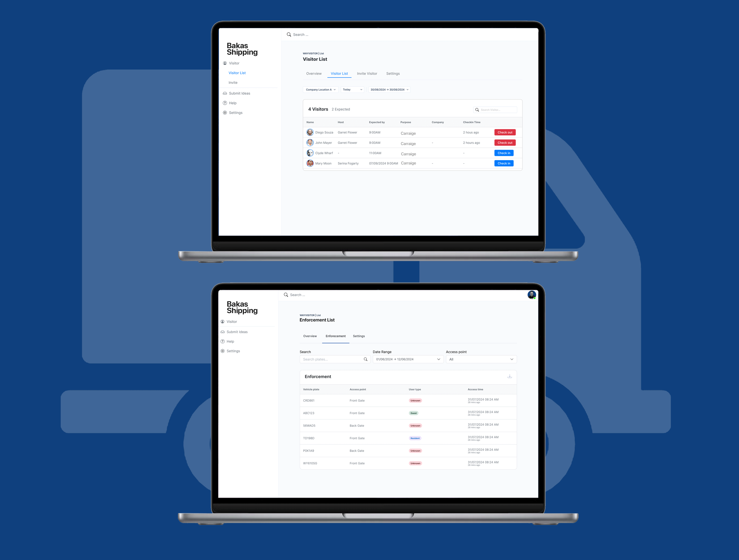
Task: Click the search icon in enforcement
Action: coord(365,359)
